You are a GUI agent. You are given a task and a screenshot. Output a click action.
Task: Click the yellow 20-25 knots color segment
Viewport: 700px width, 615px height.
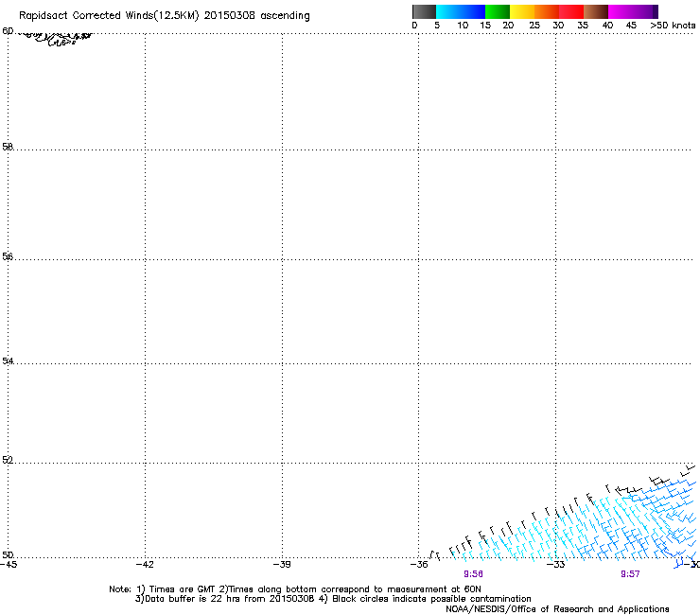coord(522,11)
